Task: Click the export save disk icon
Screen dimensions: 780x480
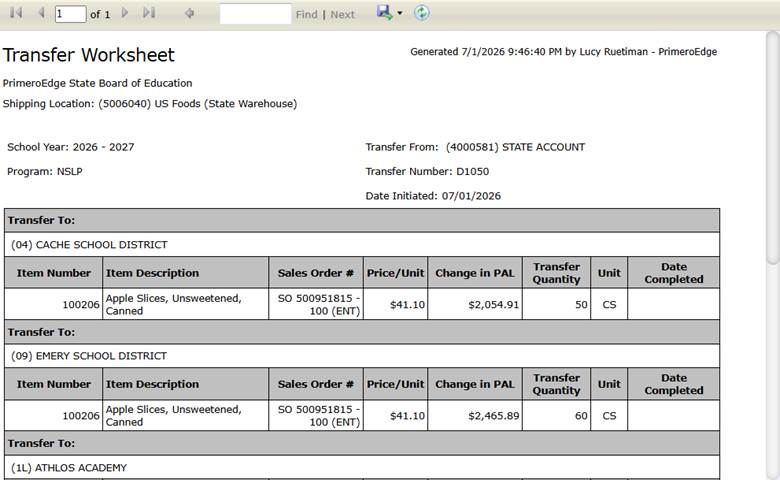Action: 384,12
